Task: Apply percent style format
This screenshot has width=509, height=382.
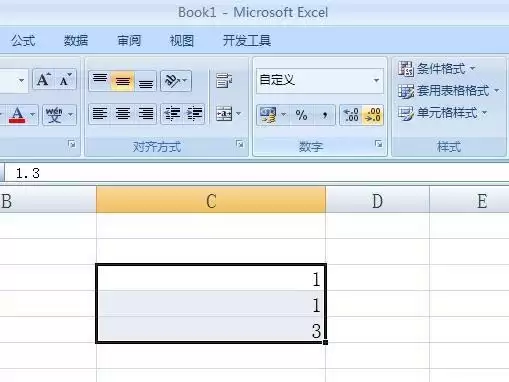Action: 301,115
